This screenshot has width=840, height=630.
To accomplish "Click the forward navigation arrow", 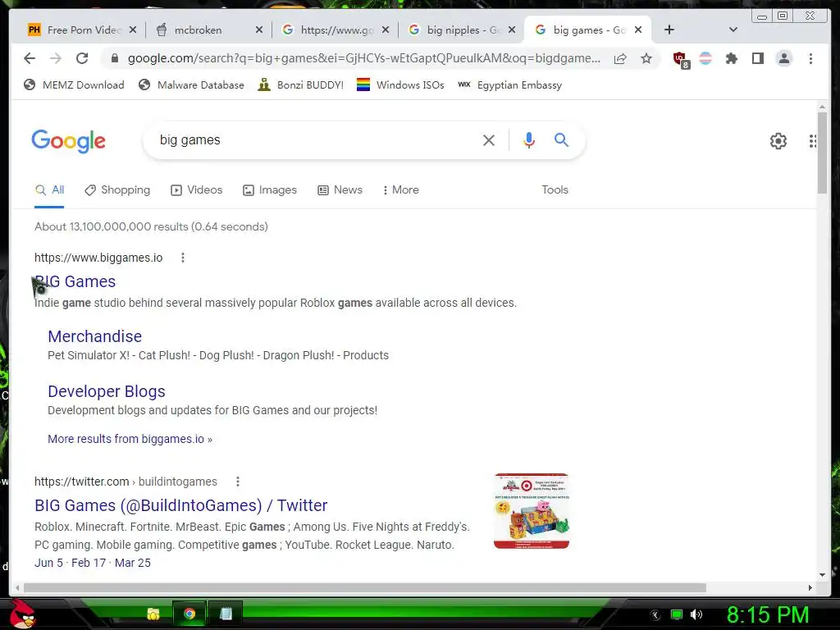I will point(56,58).
